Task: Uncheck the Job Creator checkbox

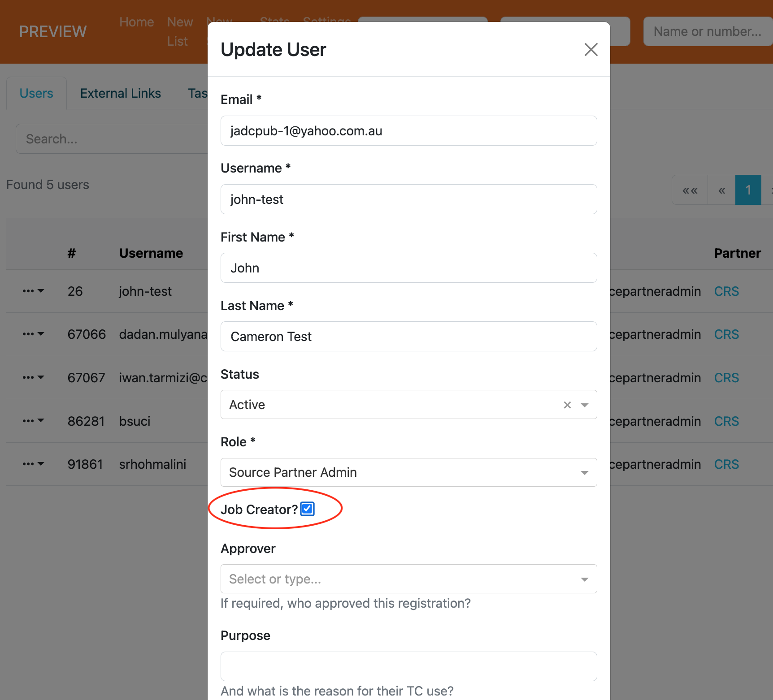Action: pos(307,509)
